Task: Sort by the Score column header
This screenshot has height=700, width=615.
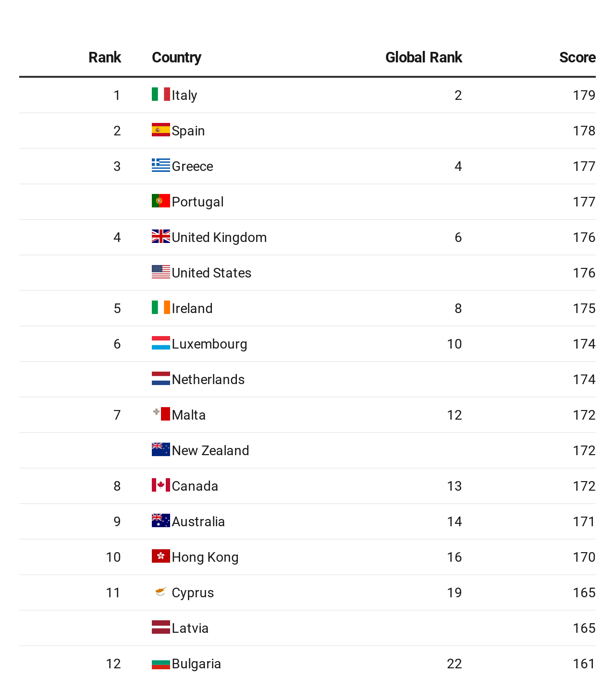Action: point(578,57)
